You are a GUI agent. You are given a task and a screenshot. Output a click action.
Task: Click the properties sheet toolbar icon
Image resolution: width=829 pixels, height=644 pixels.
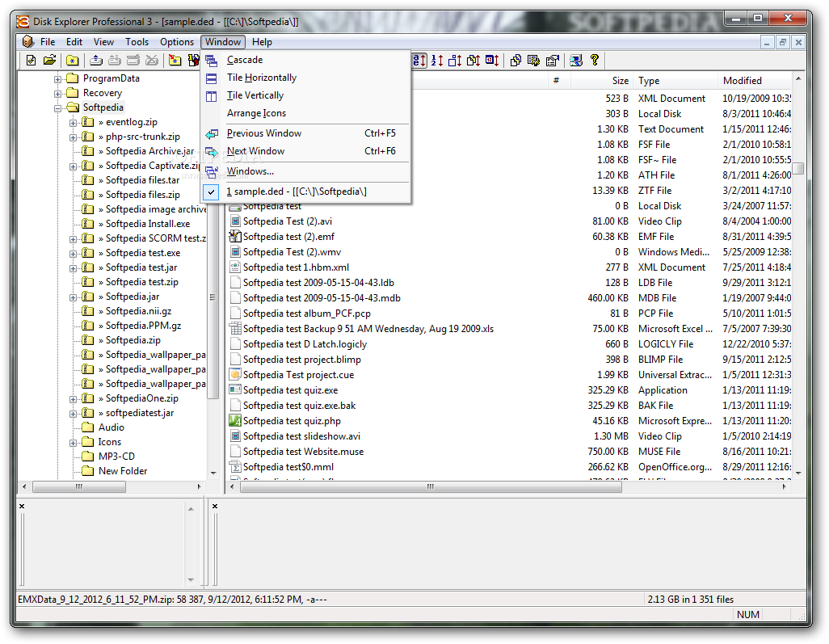tap(553, 61)
